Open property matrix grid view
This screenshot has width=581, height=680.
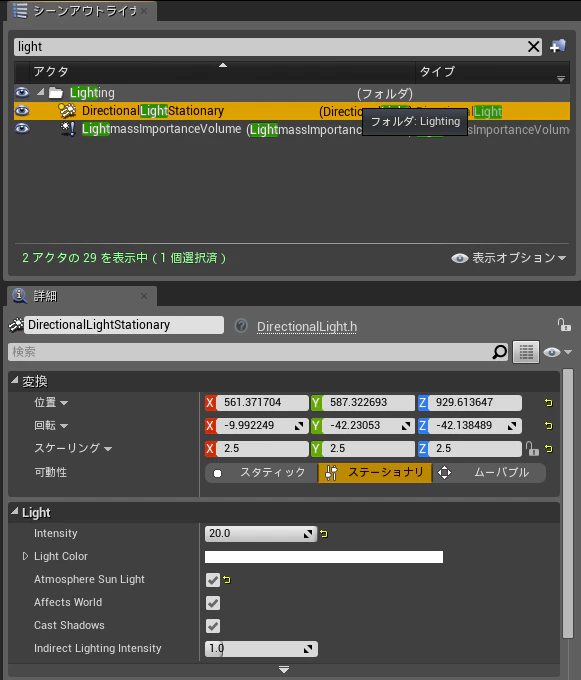coord(526,352)
